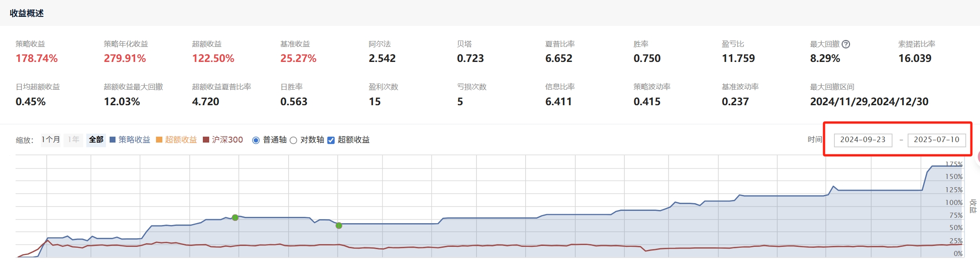The image size is (980, 271).
Task: Select the 1个月 zoom range
Action: (50, 139)
